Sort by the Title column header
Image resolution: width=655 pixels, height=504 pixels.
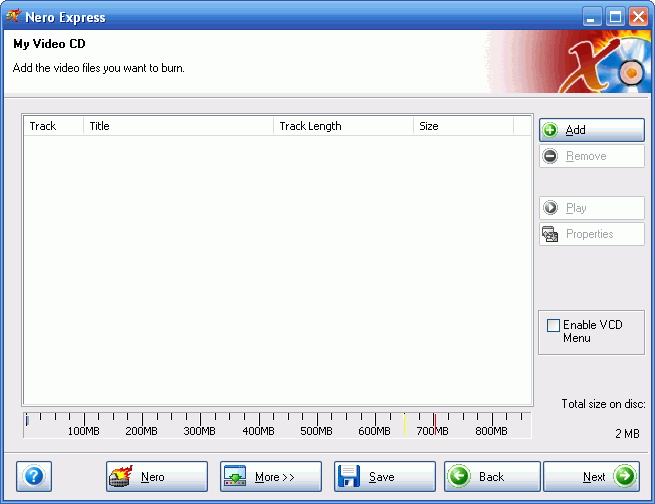tap(178, 126)
